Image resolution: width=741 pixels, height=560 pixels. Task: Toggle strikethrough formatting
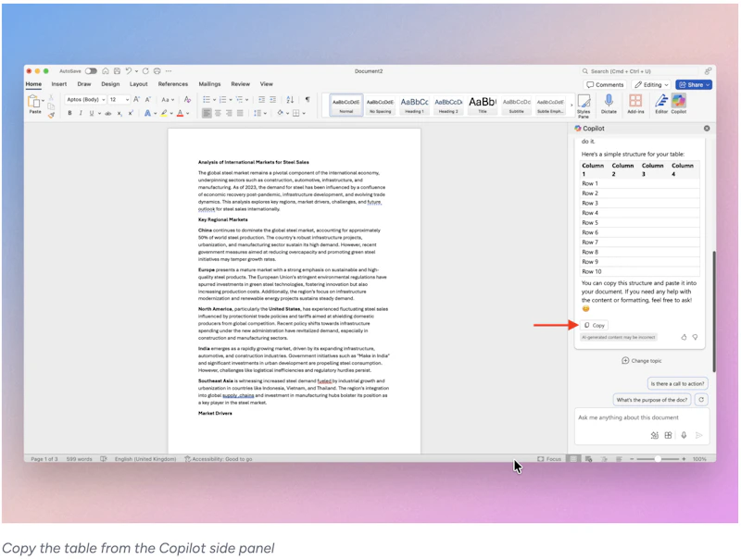coord(108,113)
